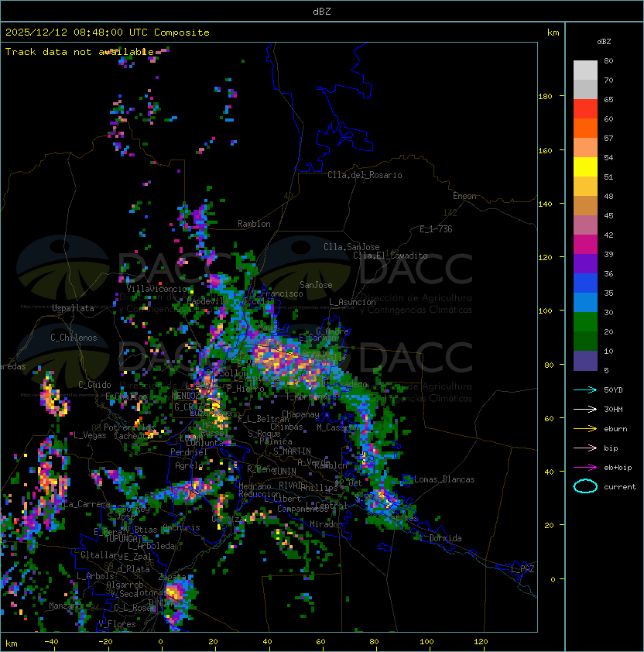
Task: Click the '120' tick on the bottom axis
Action: tap(481, 642)
